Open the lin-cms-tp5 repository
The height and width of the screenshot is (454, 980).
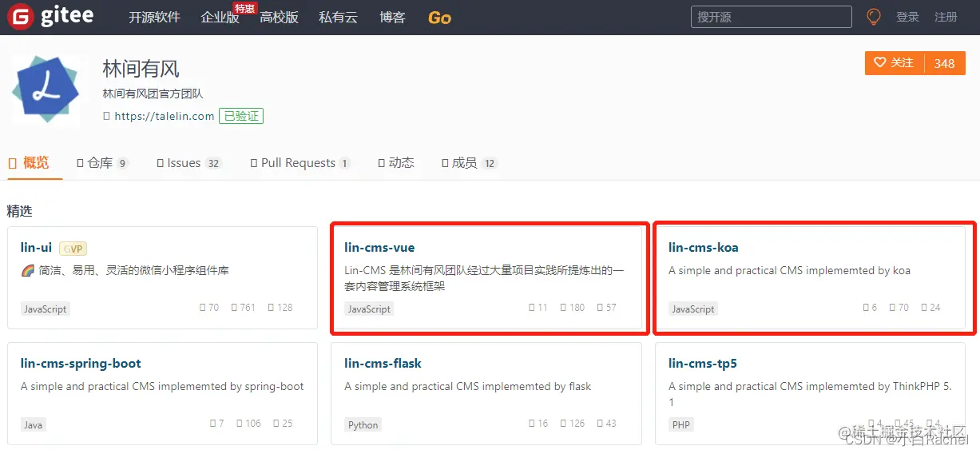[703, 364]
